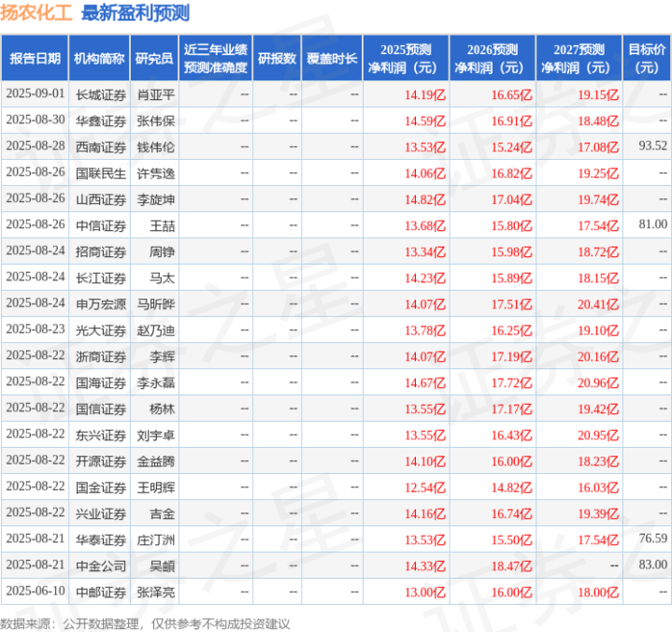
Task: Click analyst name 许隽逸
Action: (x=155, y=173)
